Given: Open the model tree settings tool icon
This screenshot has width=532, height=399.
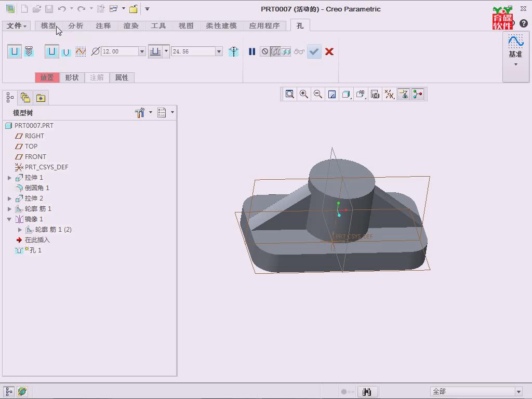Looking at the screenshot, I should [x=140, y=113].
